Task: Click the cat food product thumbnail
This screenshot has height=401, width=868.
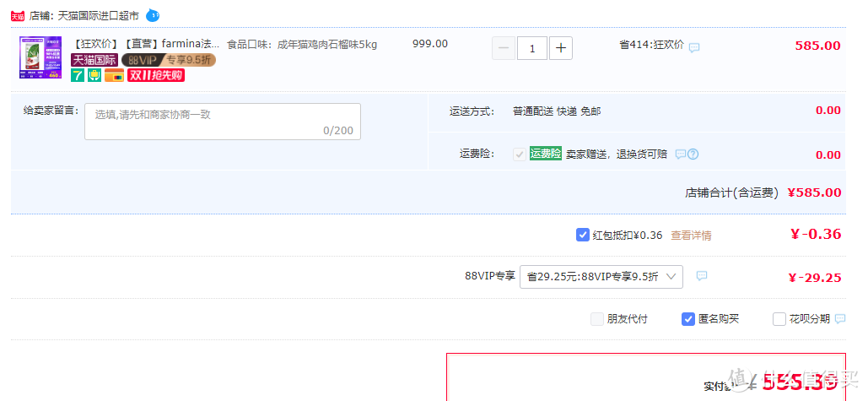Action: tap(40, 58)
